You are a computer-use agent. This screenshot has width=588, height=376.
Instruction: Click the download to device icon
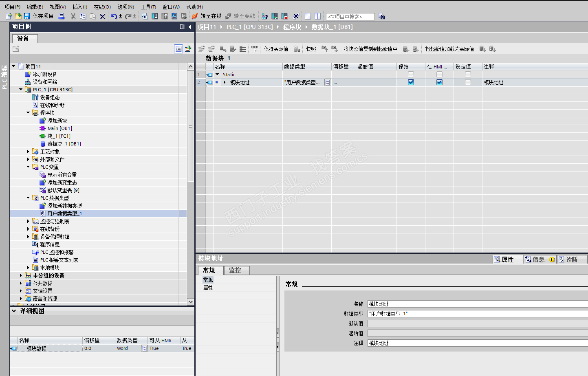tap(155, 16)
